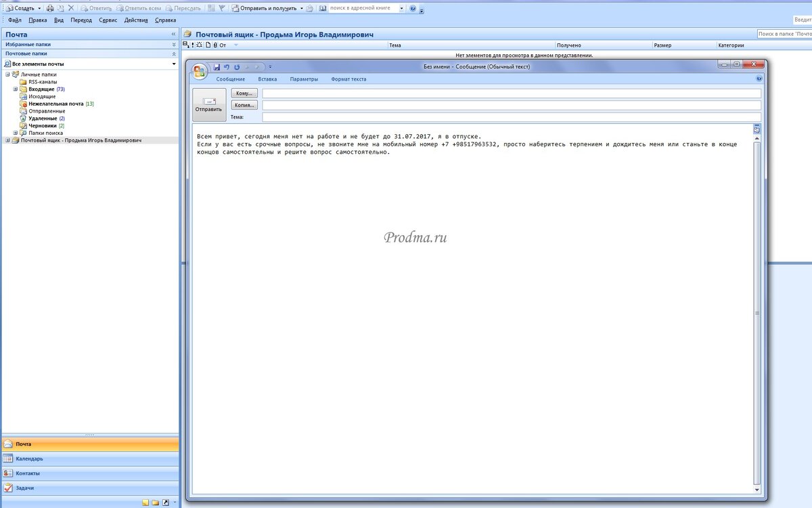812x508 pixels.
Task: Open the Переход menu
Action: pos(81,20)
